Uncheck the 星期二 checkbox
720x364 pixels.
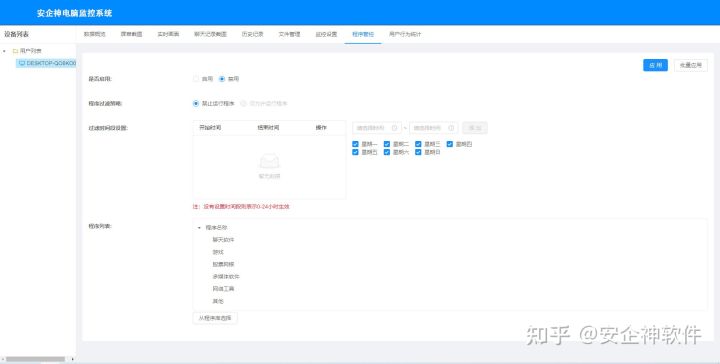tap(387, 144)
